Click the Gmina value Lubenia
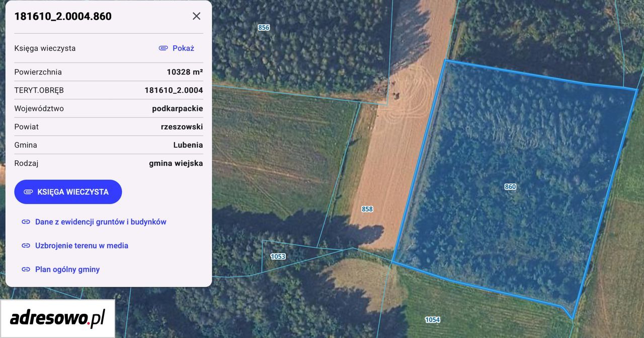644x338 pixels. (188, 145)
